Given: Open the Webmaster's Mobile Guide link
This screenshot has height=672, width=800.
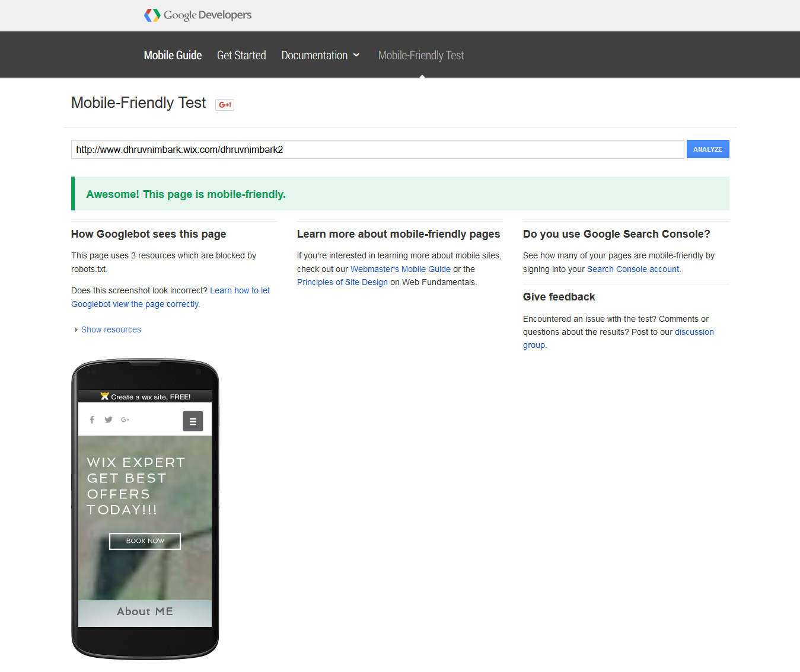Looking at the screenshot, I should click(400, 269).
